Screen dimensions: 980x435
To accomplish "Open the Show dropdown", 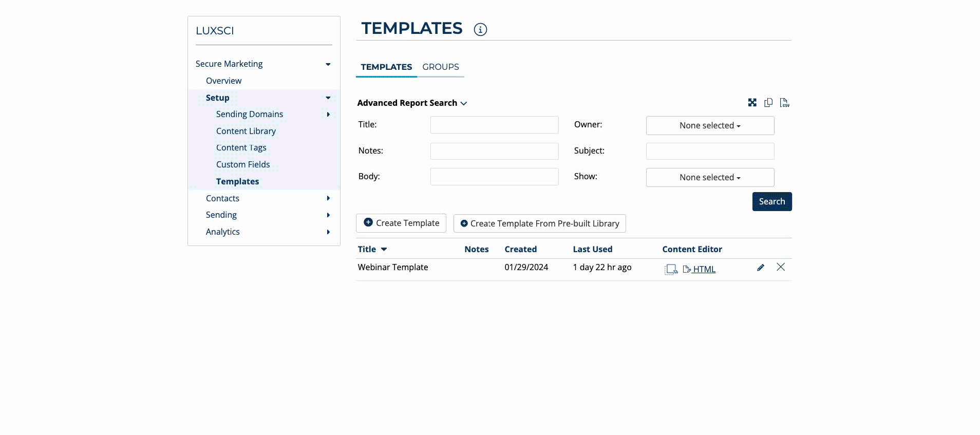I will click(710, 178).
